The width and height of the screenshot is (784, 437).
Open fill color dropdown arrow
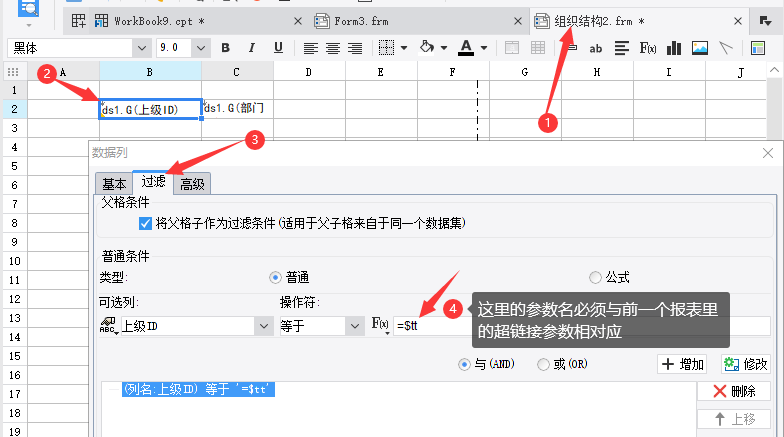(444, 48)
